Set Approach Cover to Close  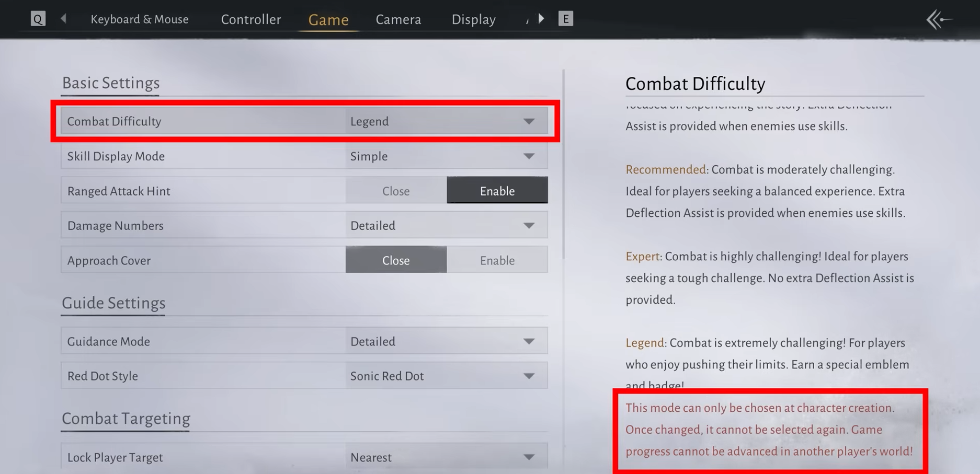(396, 260)
